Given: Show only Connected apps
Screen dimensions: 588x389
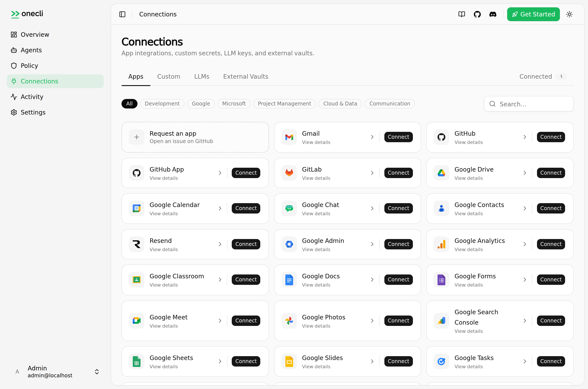Looking at the screenshot, I should tap(543, 77).
